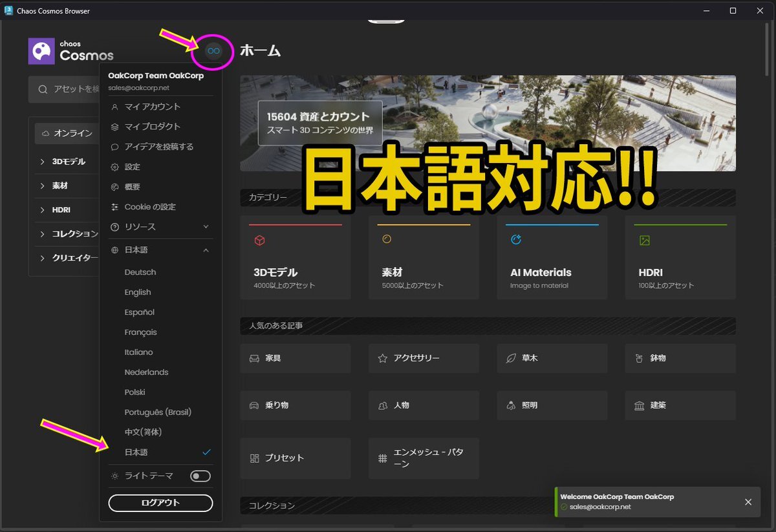
Task: Select the checked 日本語 language option
Action: [160, 452]
